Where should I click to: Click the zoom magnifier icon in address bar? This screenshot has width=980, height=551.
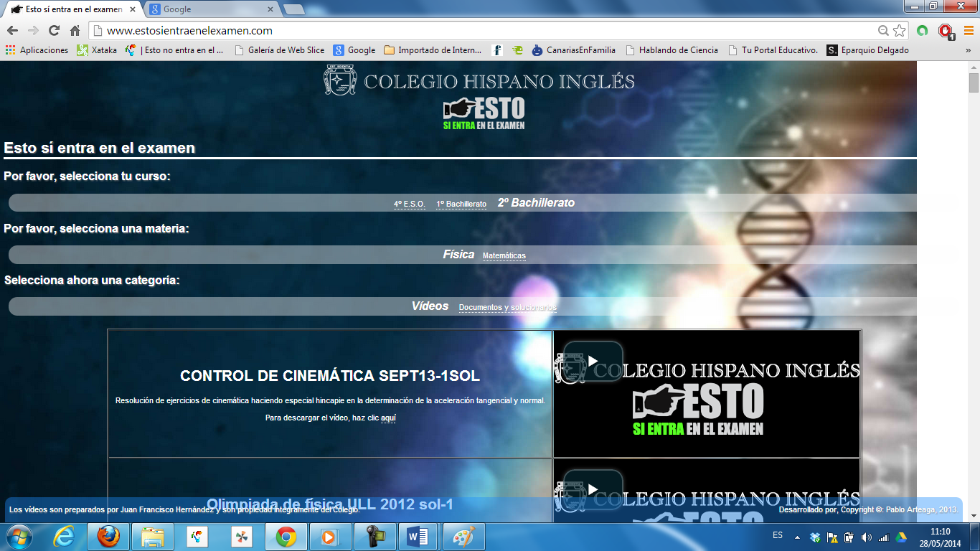click(x=884, y=31)
